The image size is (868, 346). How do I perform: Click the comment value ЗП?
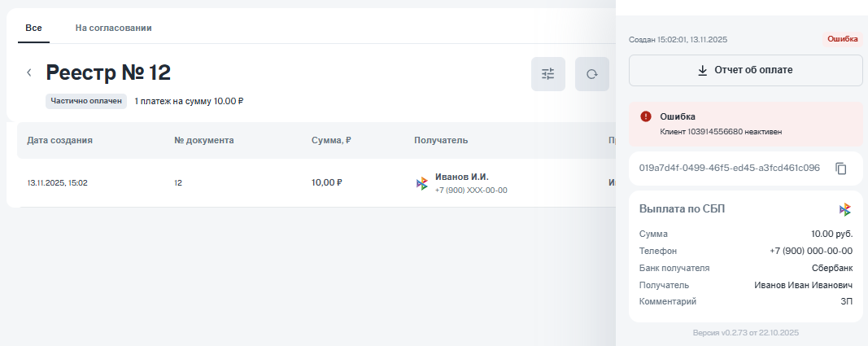point(846,302)
